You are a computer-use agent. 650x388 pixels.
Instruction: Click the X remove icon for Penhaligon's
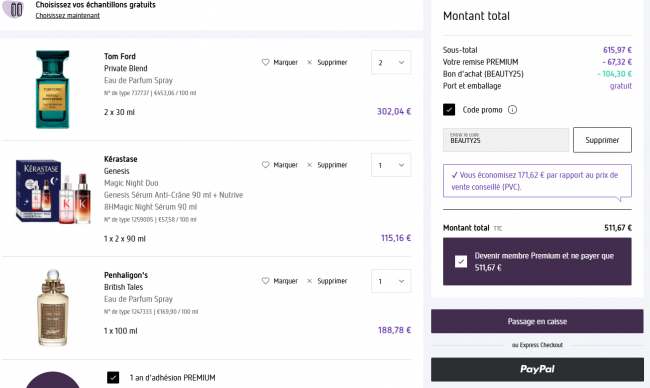coord(309,281)
